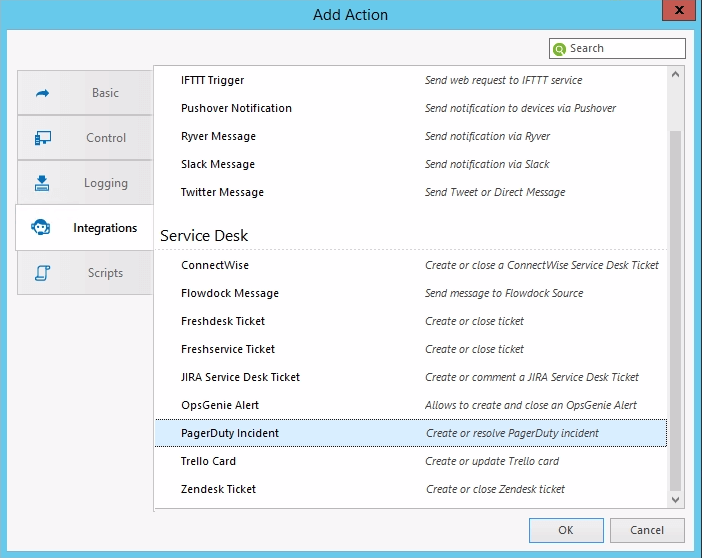Screen dimensions: 702x558
Task: Click the scrollbar up arrow
Action: tap(675, 75)
